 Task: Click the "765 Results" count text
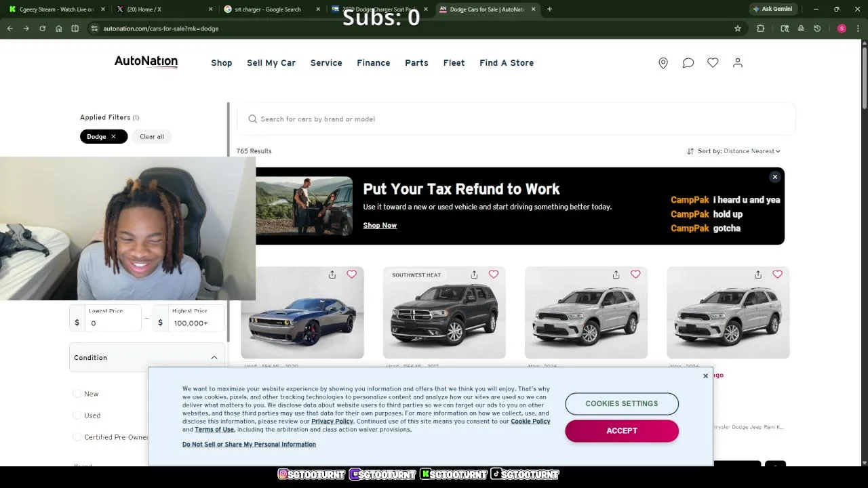tap(254, 151)
